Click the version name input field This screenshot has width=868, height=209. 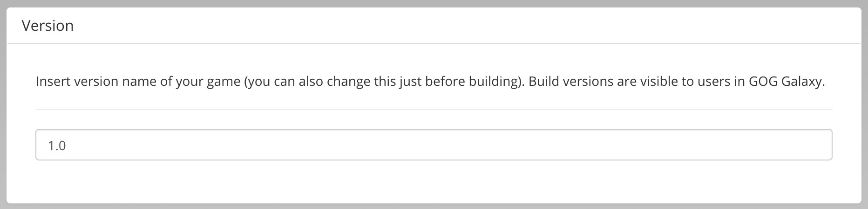click(434, 145)
